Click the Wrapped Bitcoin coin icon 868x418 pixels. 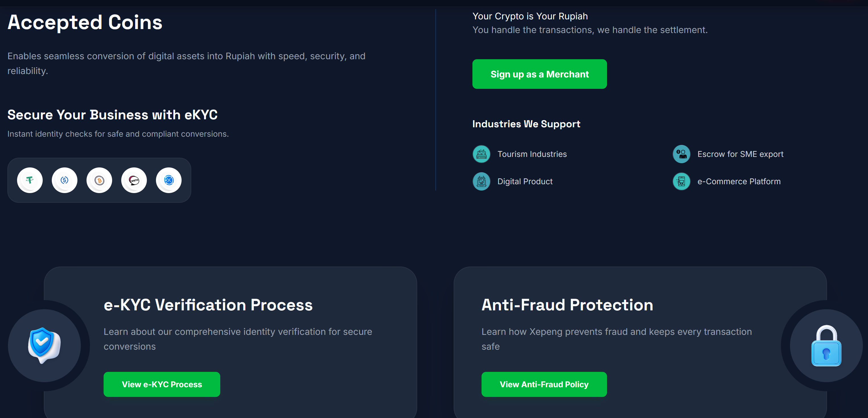pos(99,180)
